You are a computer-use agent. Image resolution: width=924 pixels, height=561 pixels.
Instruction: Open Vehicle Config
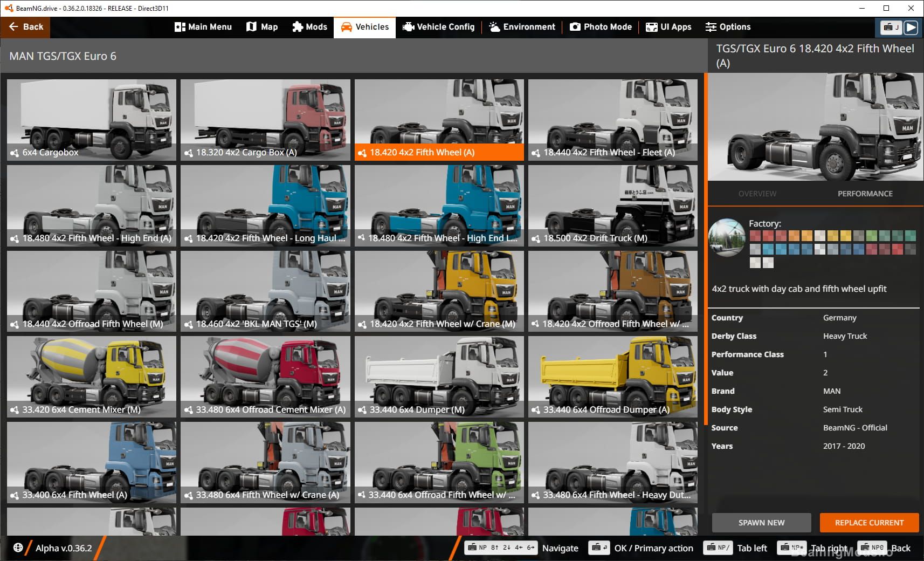pyautogui.click(x=439, y=27)
